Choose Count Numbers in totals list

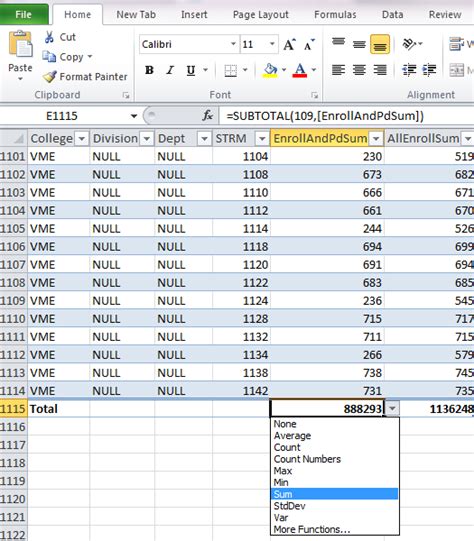point(334,459)
